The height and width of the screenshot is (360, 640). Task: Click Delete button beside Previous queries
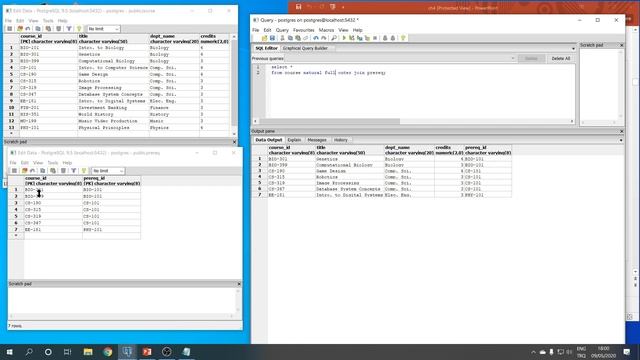(531, 59)
